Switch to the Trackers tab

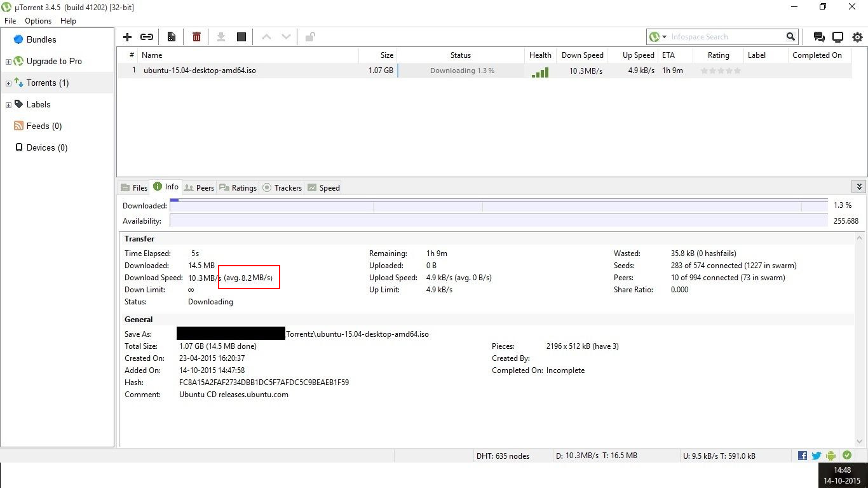(282, 187)
